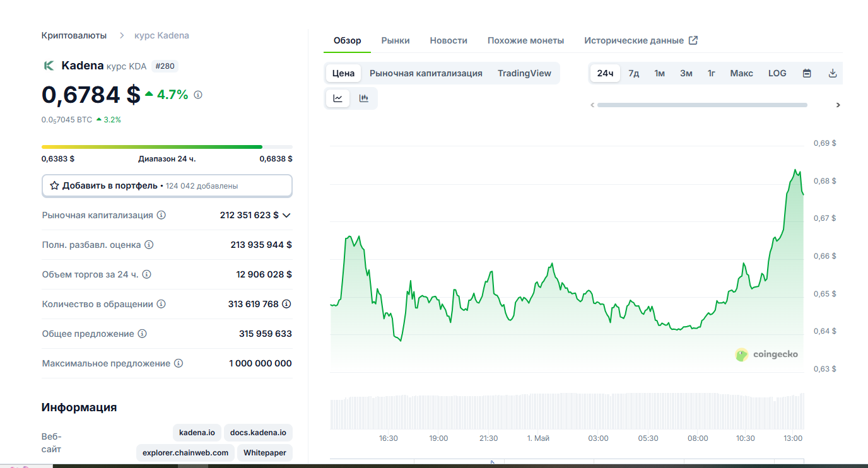Select the 7д time range
868x468 pixels.
634,73
